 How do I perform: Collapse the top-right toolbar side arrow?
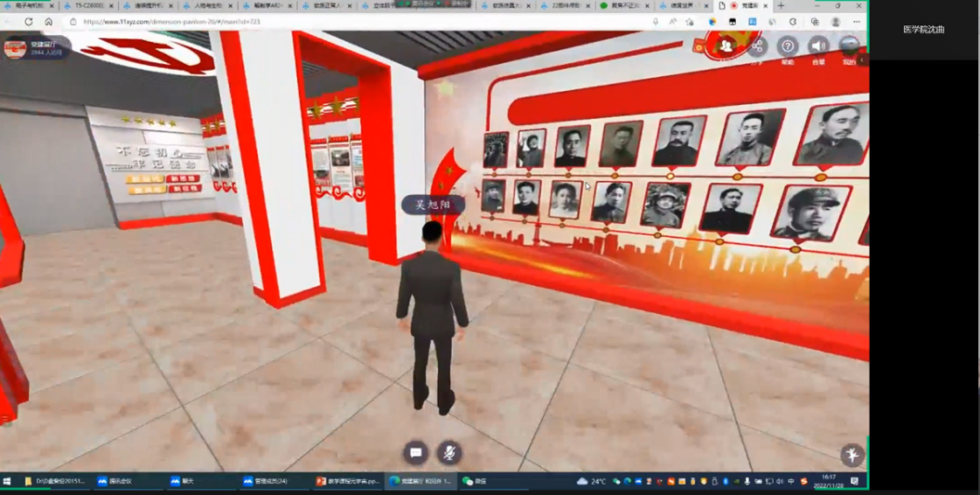click(x=862, y=60)
